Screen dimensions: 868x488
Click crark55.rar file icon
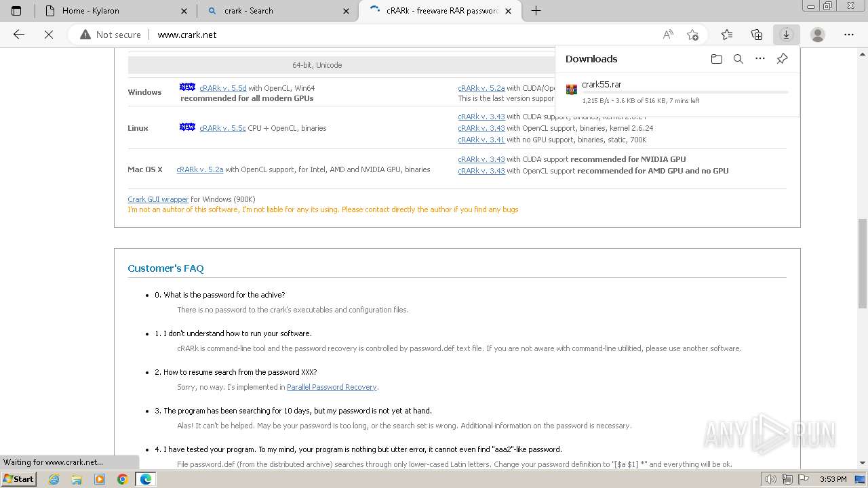click(x=572, y=89)
